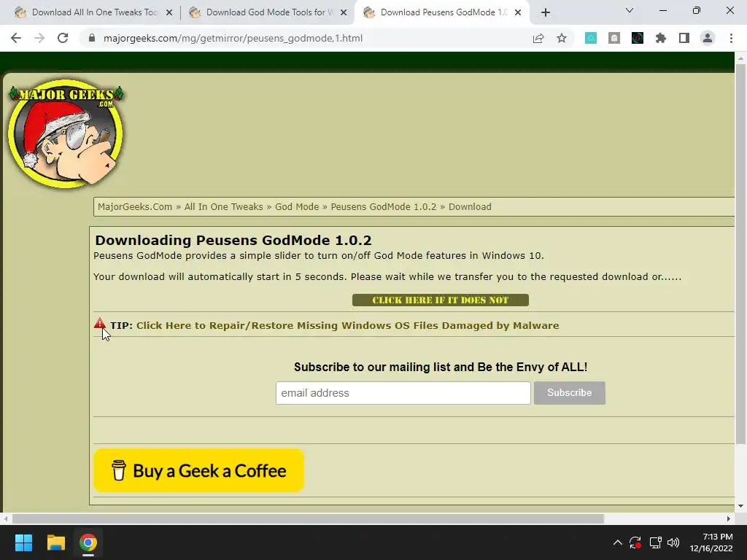Open a new browser tab
The image size is (747, 560).
(546, 12)
